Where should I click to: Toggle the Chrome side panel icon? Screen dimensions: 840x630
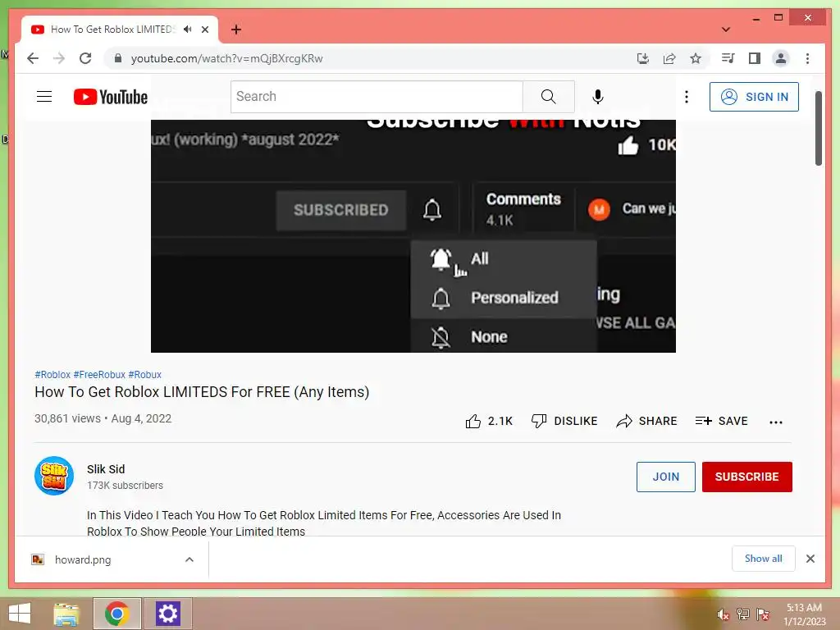click(x=755, y=58)
